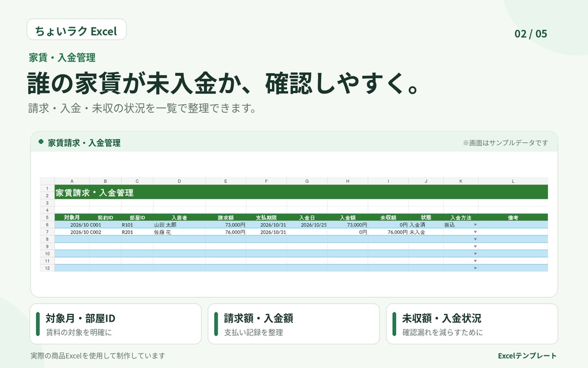Open the dropdown arrow in row 11
The width and height of the screenshot is (588, 368).
[x=475, y=261]
